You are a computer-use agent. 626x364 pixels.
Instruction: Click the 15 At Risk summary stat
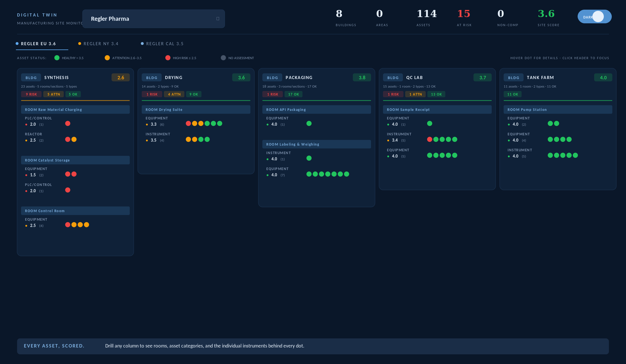464,18
